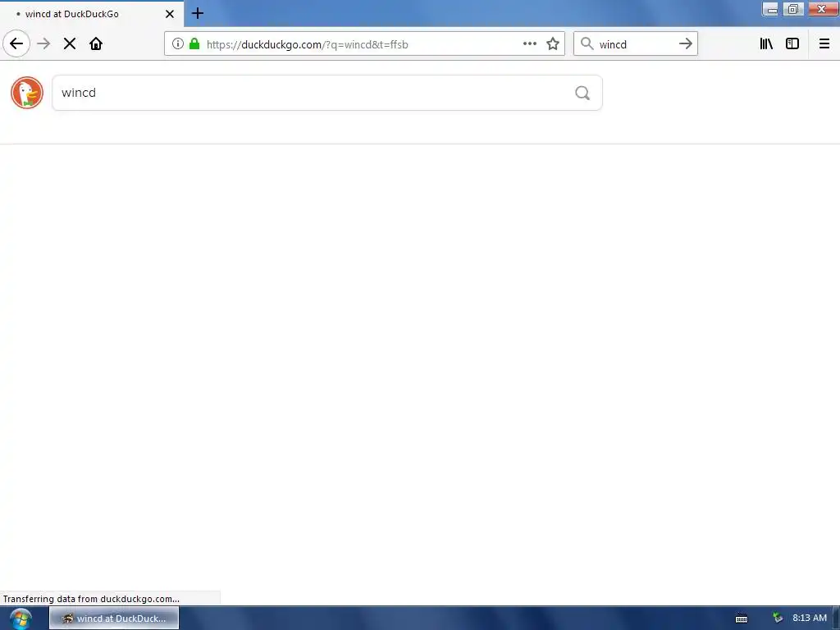This screenshot has height=630, width=840.
Task: Click the forward navigation arrow
Action: coord(43,43)
